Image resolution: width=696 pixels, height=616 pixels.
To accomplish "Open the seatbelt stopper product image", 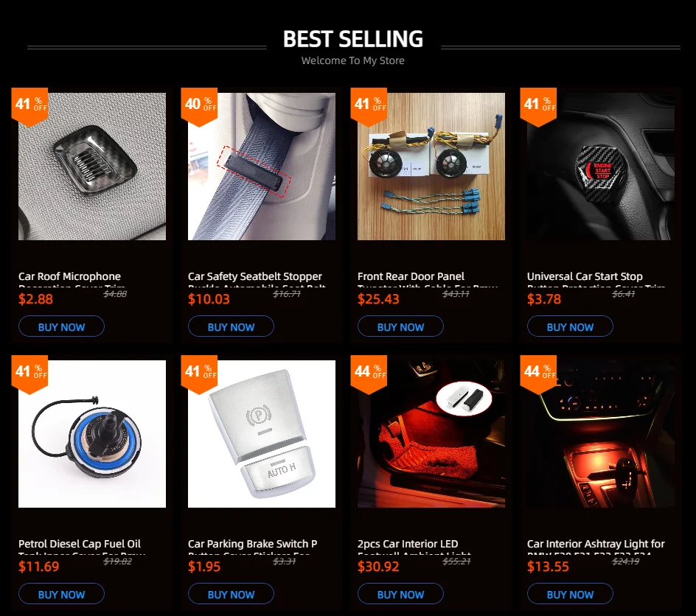I will pyautogui.click(x=262, y=167).
